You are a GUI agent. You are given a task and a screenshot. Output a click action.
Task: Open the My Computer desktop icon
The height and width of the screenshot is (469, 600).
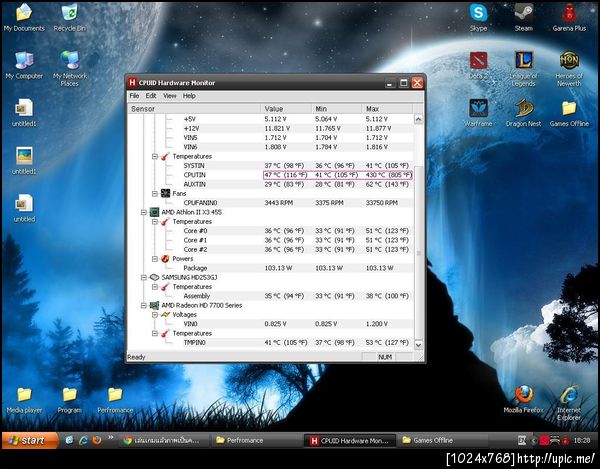point(24,65)
